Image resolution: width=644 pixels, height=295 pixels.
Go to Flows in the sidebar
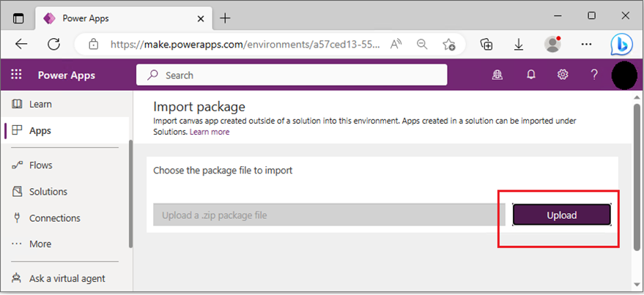click(x=40, y=165)
